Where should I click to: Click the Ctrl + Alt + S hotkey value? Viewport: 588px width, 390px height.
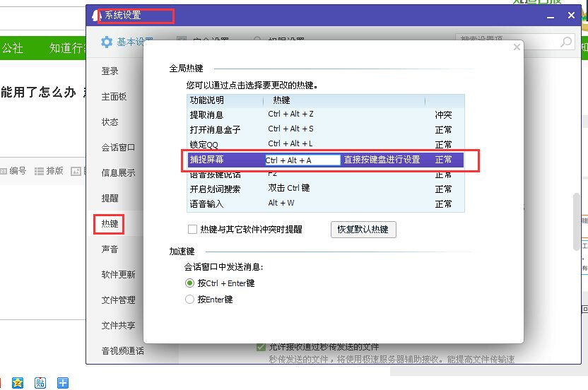[290, 129]
